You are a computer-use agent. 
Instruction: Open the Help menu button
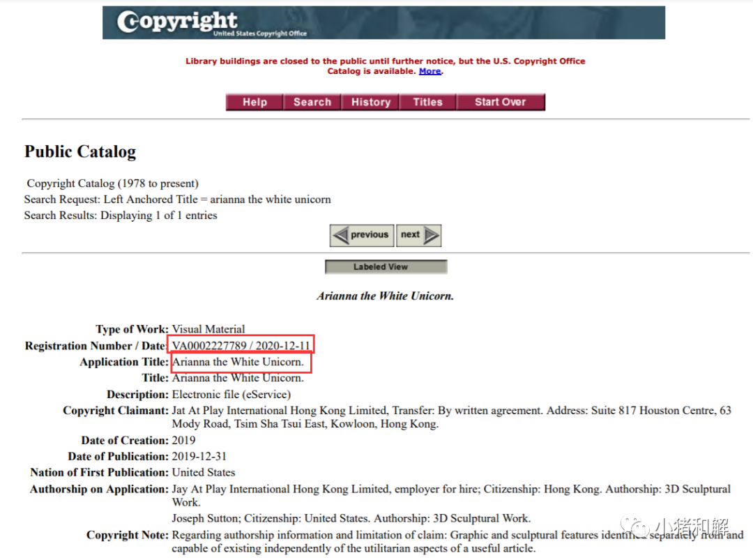[254, 103]
